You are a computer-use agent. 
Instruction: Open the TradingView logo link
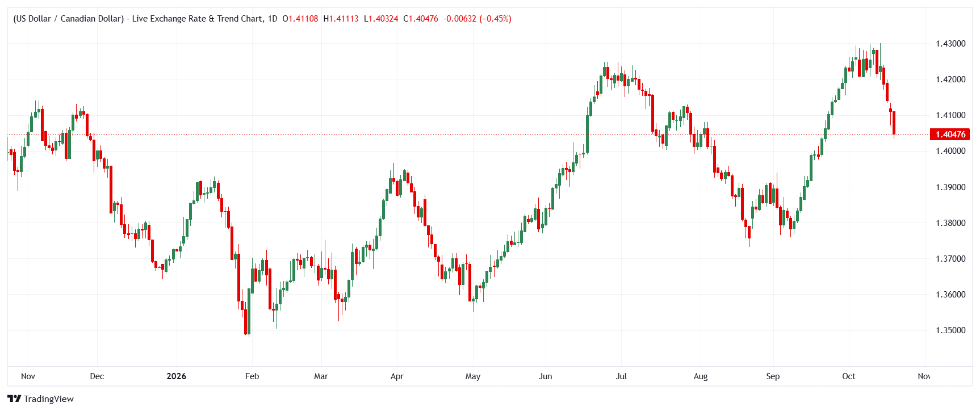[x=40, y=399]
